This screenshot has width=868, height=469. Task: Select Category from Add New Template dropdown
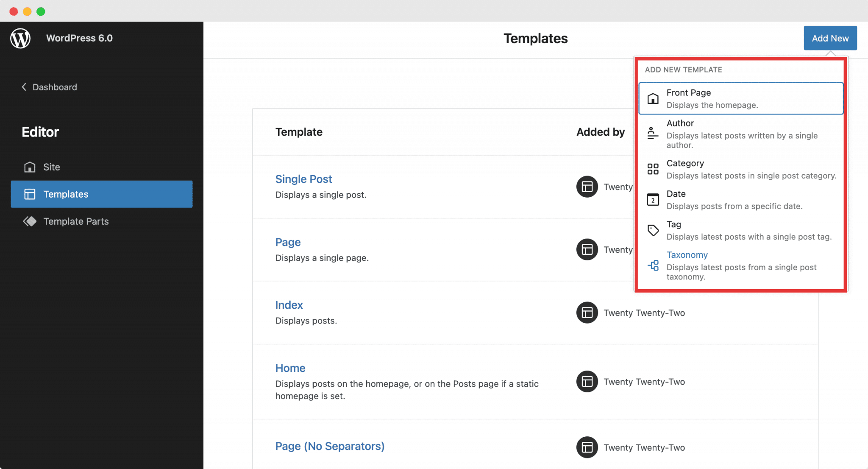(742, 169)
